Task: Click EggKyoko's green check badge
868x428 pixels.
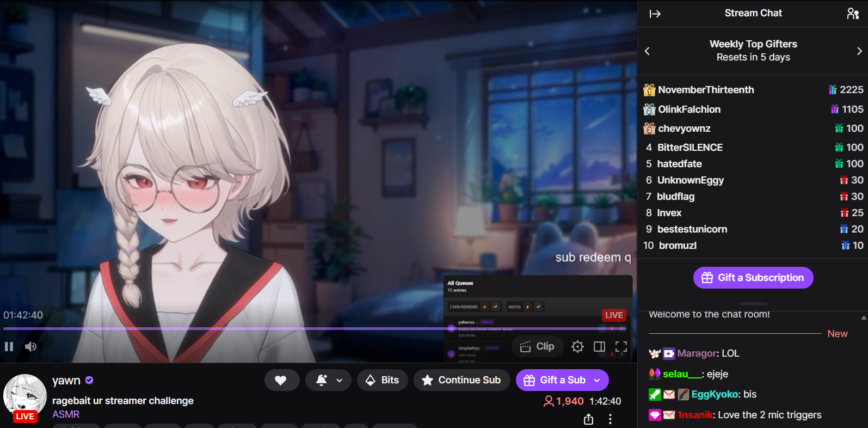Action: tap(655, 394)
